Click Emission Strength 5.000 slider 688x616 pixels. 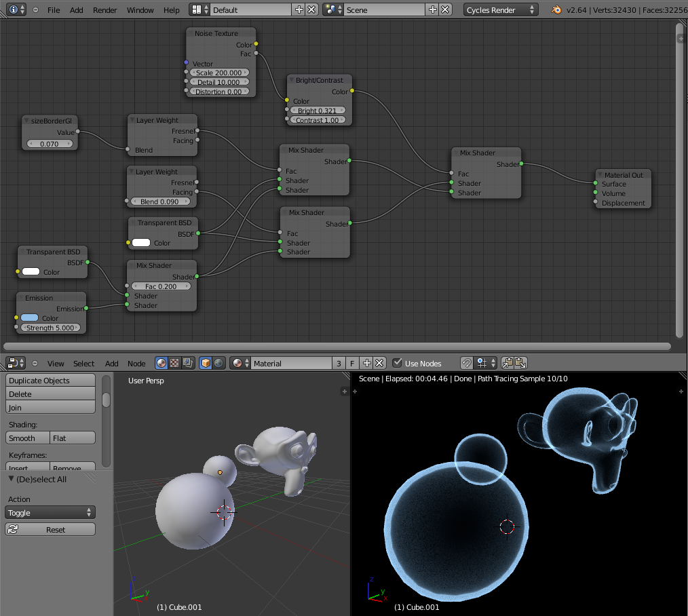coord(50,328)
